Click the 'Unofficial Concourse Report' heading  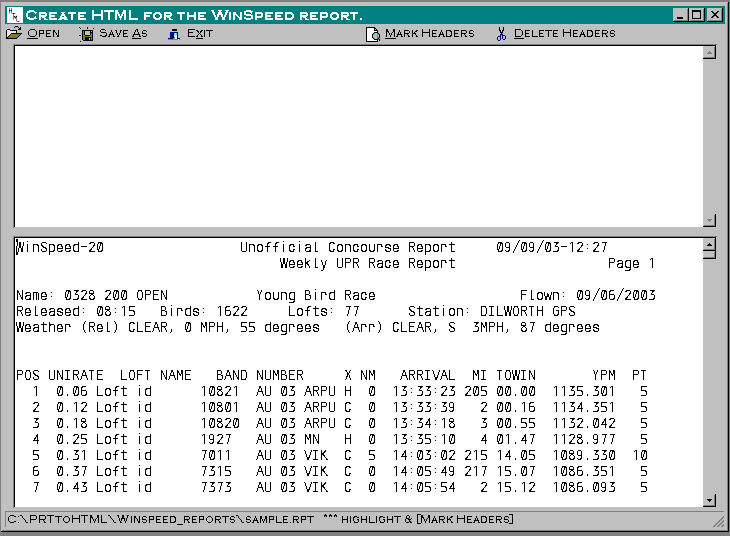[x=347, y=247]
